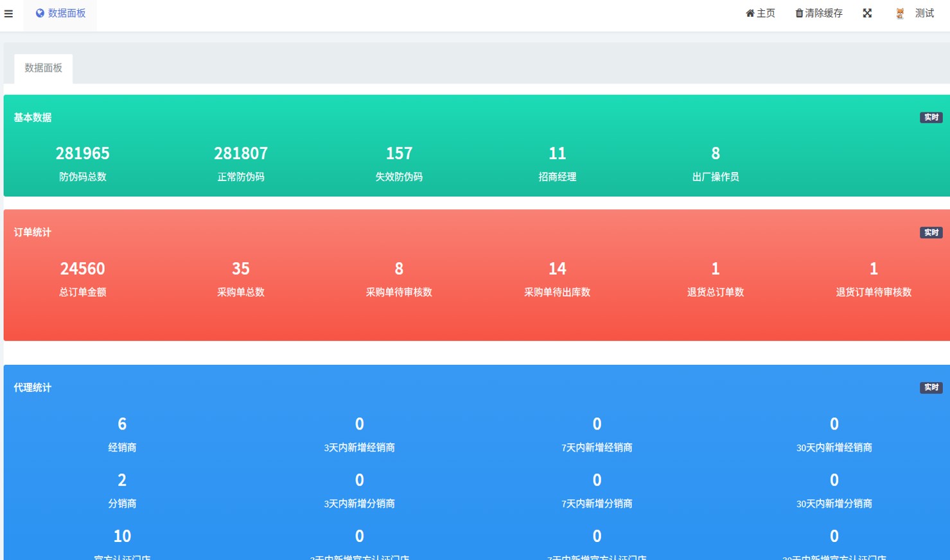Click the 清除缓存 button
This screenshot has width=950, height=560.
[823, 13]
